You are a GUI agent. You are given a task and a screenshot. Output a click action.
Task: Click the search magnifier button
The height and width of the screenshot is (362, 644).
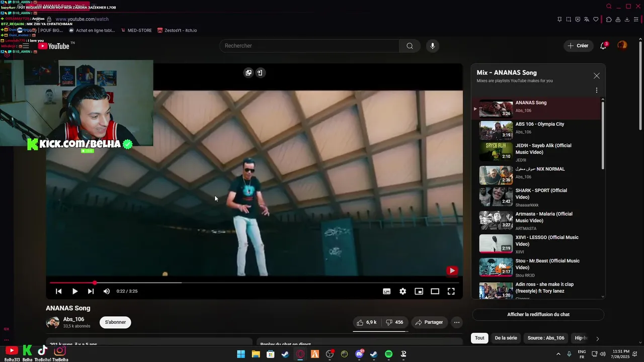tap(410, 46)
